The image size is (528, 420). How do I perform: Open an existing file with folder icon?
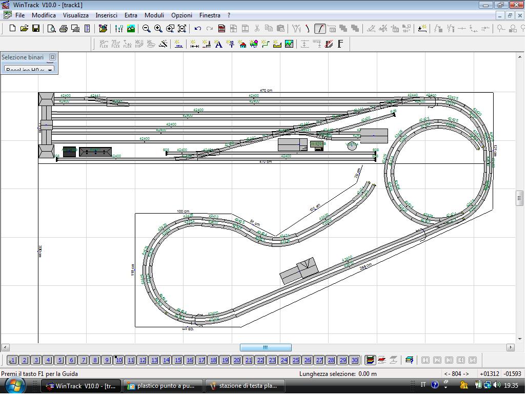pyautogui.click(x=24, y=28)
